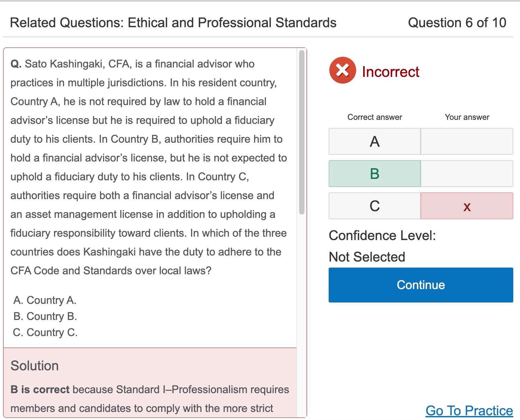520x420 pixels.
Task: Select correct answer cell A
Action: (x=374, y=141)
